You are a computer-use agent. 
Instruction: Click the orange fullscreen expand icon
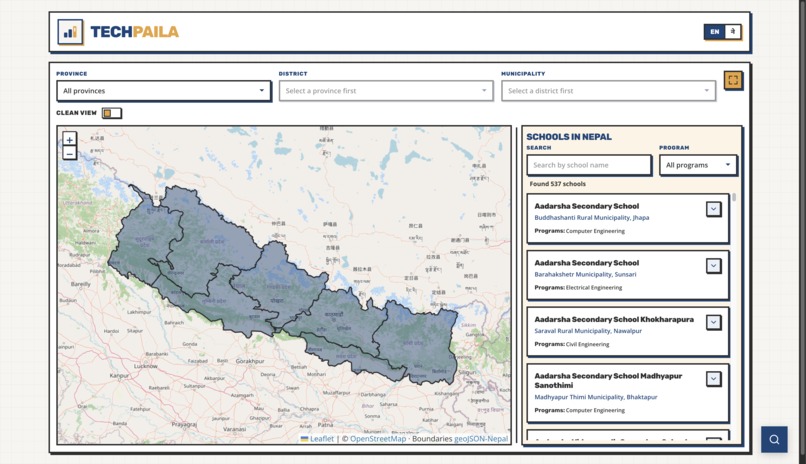click(x=733, y=80)
